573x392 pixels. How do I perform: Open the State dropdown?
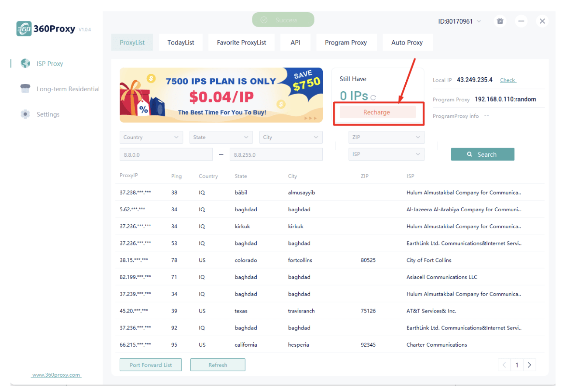tap(221, 137)
